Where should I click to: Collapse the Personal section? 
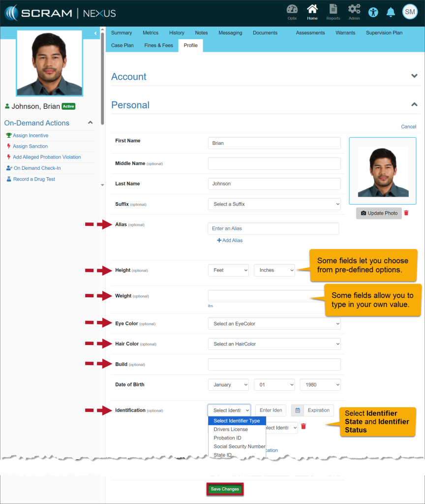coord(414,105)
